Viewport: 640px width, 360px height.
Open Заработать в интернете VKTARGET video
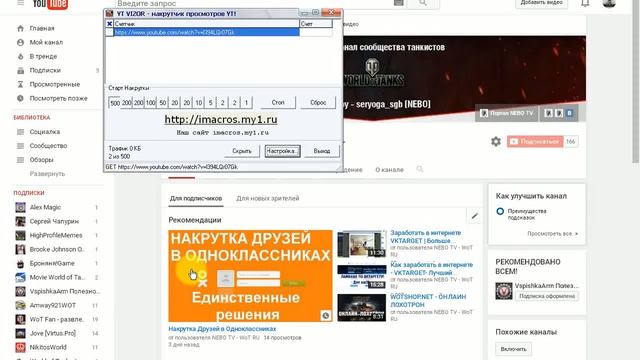pos(426,237)
